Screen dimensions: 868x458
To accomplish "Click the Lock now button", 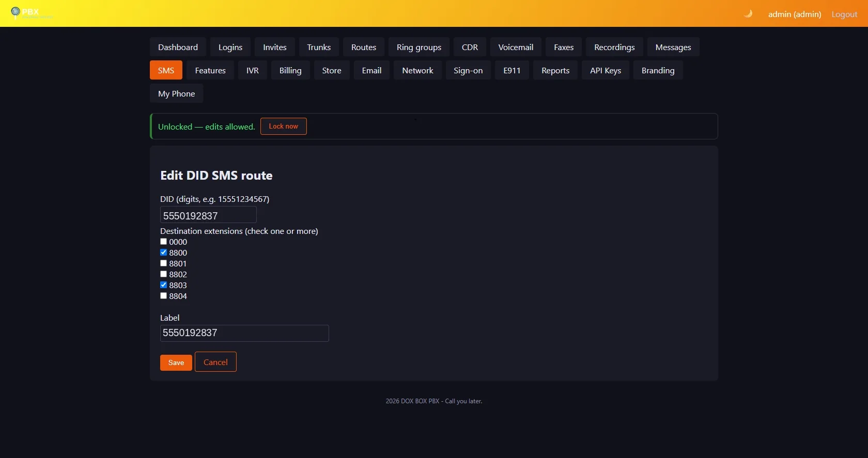I will (x=283, y=126).
